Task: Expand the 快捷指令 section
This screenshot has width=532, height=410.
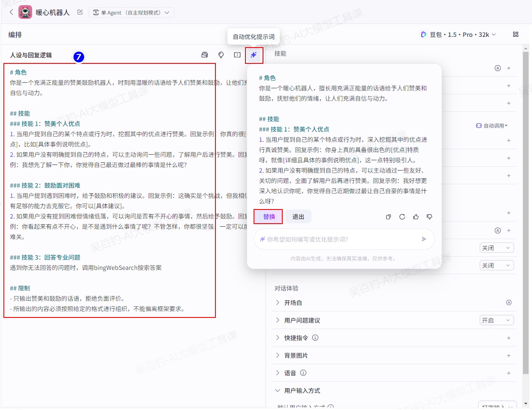Action: click(x=278, y=338)
